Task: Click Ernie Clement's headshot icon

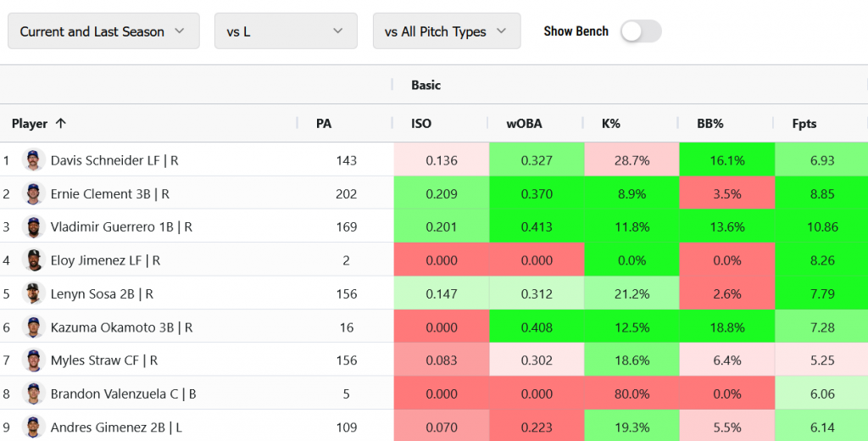Action: point(33,193)
